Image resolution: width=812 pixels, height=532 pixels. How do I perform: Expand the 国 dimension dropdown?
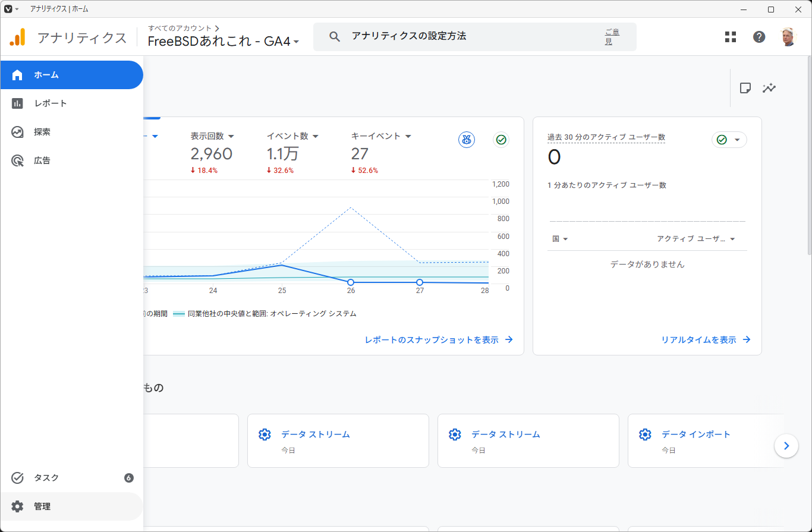click(x=560, y=238)
